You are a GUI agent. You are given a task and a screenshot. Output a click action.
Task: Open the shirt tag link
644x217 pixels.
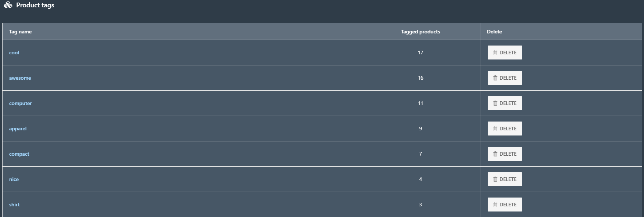pos(14,205)
